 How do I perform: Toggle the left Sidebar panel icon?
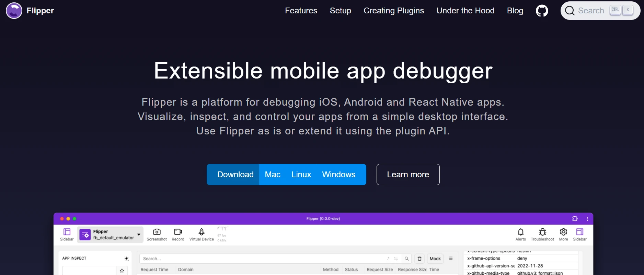pos(67,232)
